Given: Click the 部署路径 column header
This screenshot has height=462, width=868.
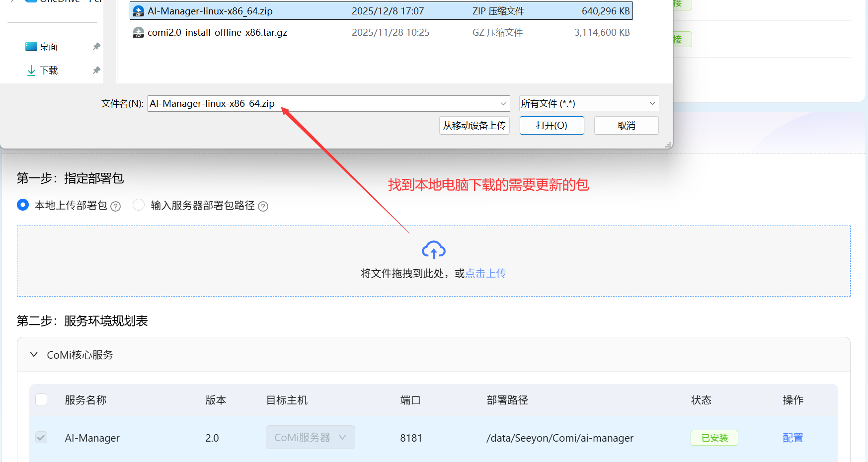Looking at the screenshot, I should (x=507, y=400).
